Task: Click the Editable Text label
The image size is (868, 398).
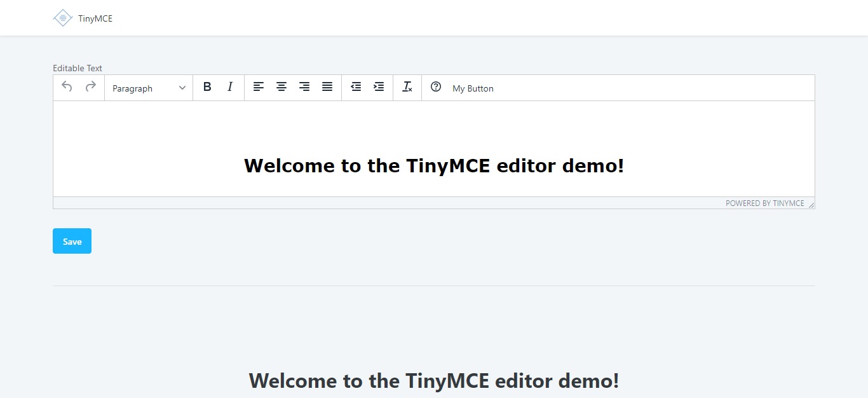Action: [78, 68]
